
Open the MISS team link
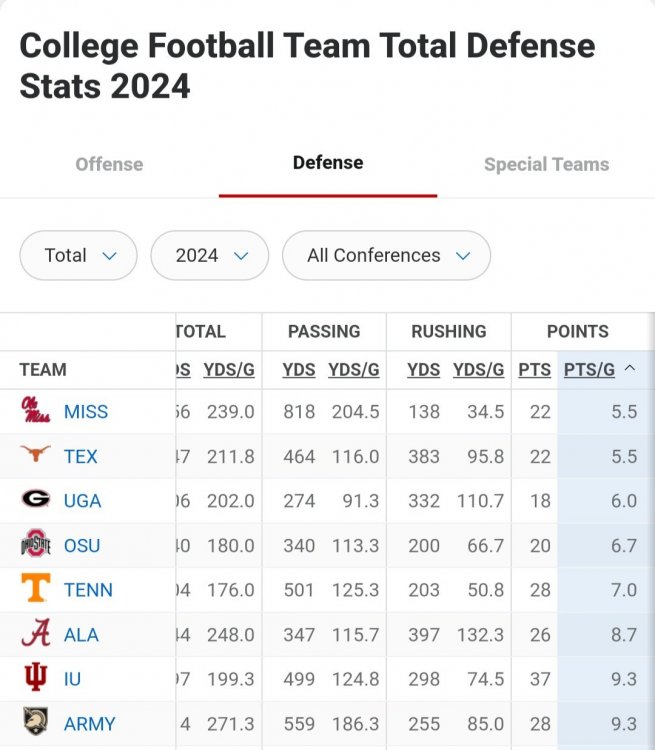(x=86, y=411)
